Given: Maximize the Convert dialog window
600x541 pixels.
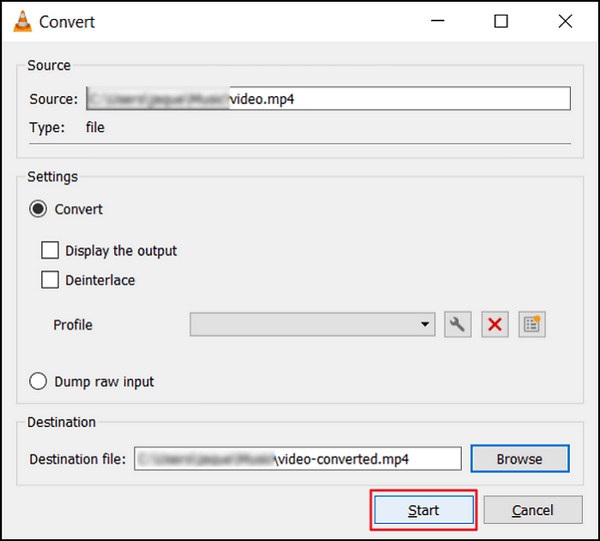Looking at the screenshot, I should click(x=501, y=21).
